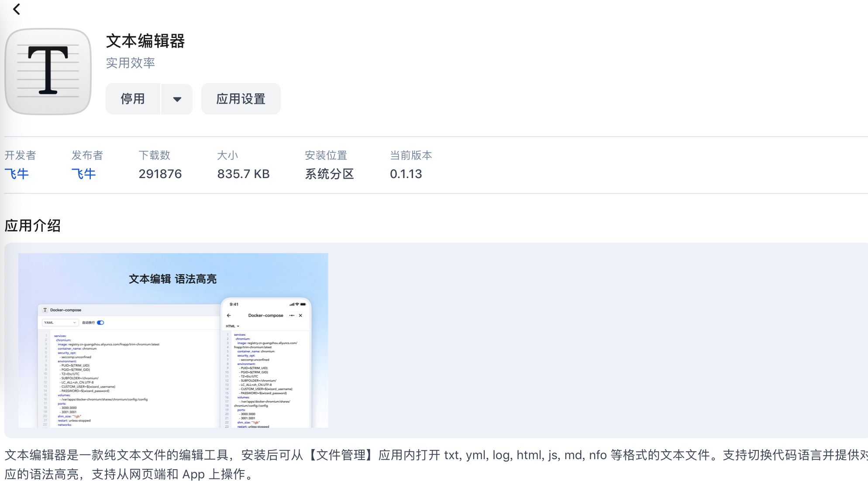This screenshot has height=481, width=868.
Task: Open the YAML language dropdown in the preview
Action: click(x=60, y=323)
